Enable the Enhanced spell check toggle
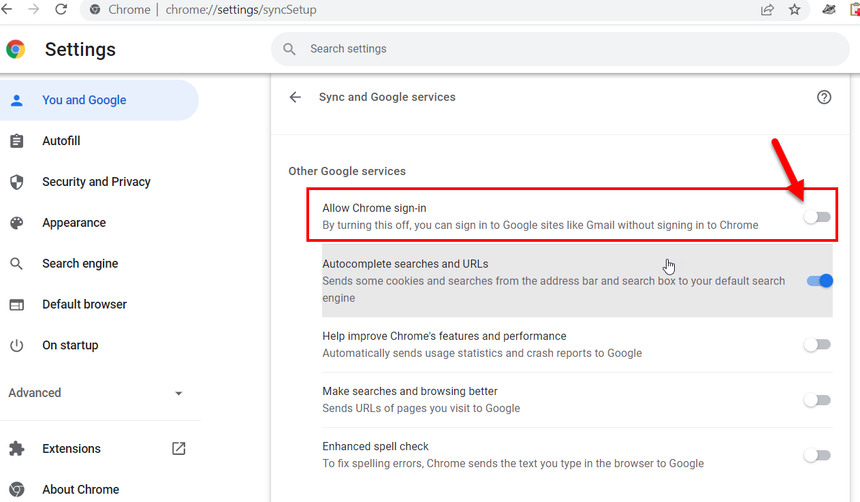 [817, 455]
